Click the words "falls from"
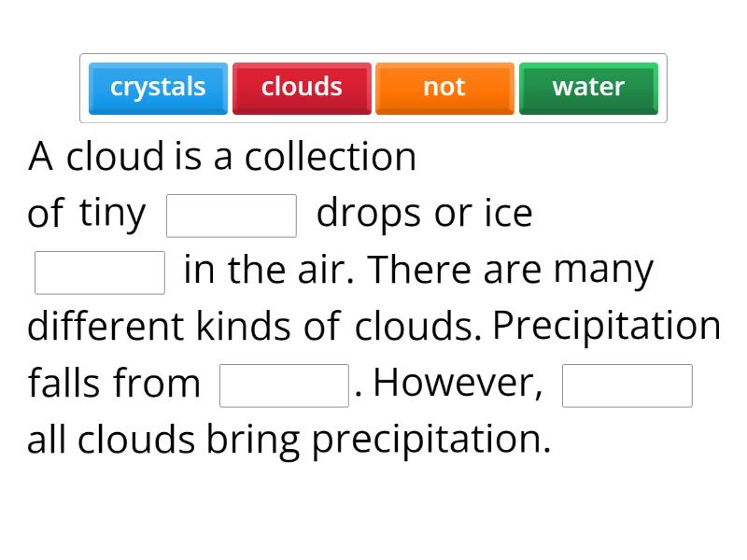The image size is (747, 560). [x=114, y=384]
